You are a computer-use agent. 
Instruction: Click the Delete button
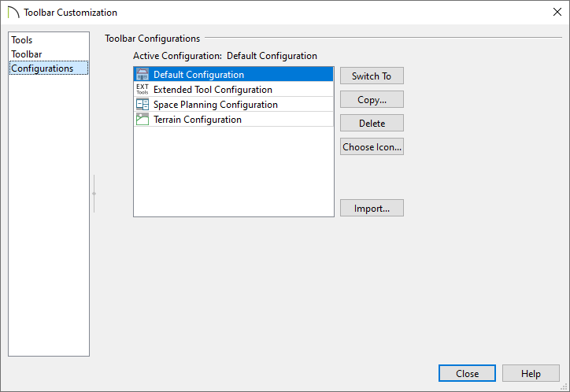point(372,123)
